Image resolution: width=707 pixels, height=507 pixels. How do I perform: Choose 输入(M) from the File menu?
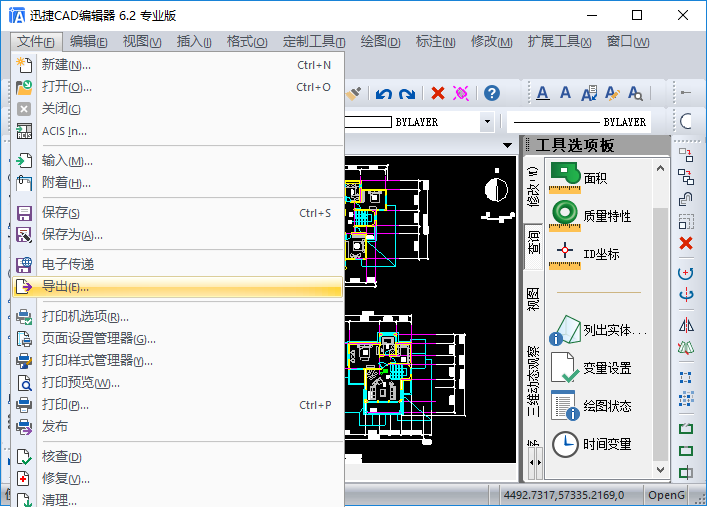pyautogui.click(x=178, y=161)
